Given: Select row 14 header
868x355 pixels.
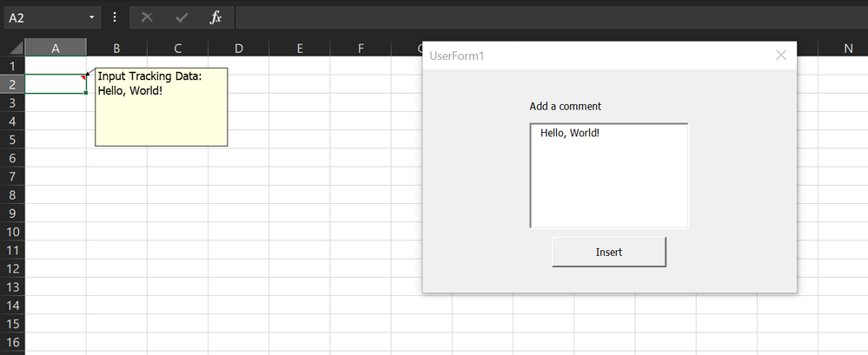Looking at the screenshot, I should (12, 306).
